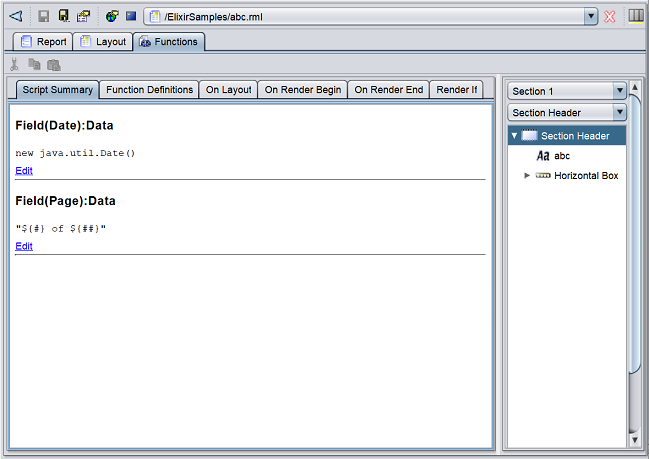The width and height of the screenshot is (649, 459).
Task: Click Edit link under Field(Date):Data
Action: [x=24, y=171]
